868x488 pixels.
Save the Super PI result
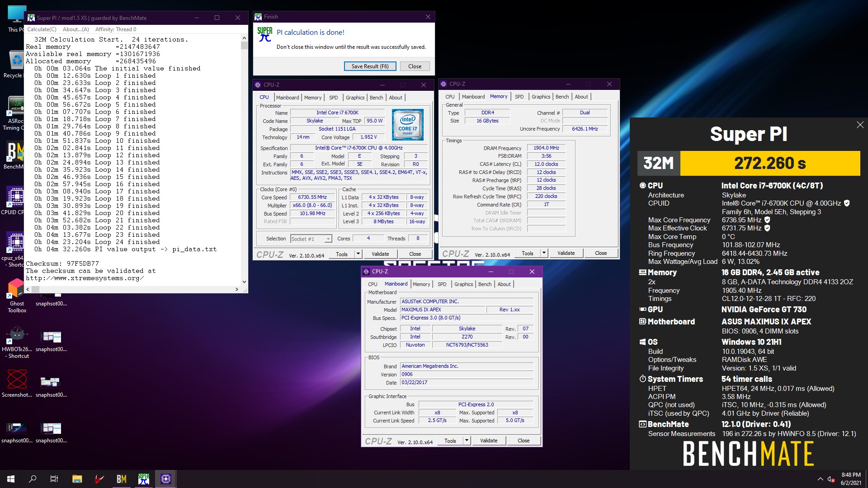coord(370,66)
